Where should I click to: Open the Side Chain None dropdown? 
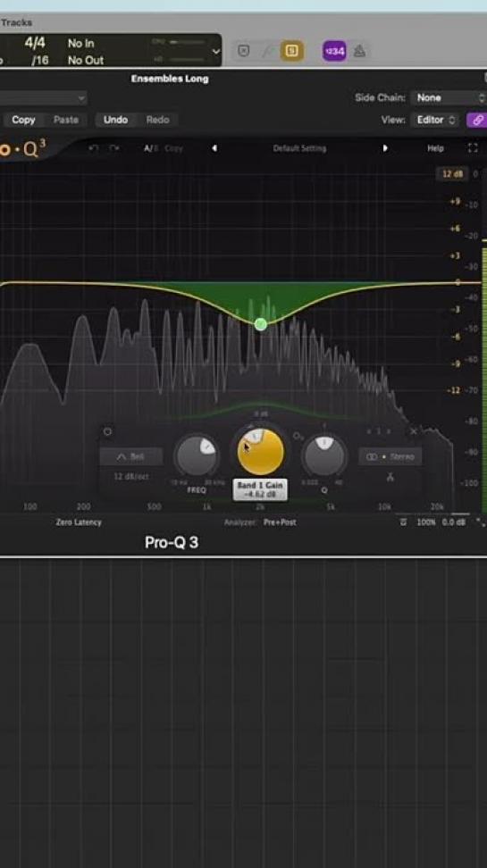[449, 97]
